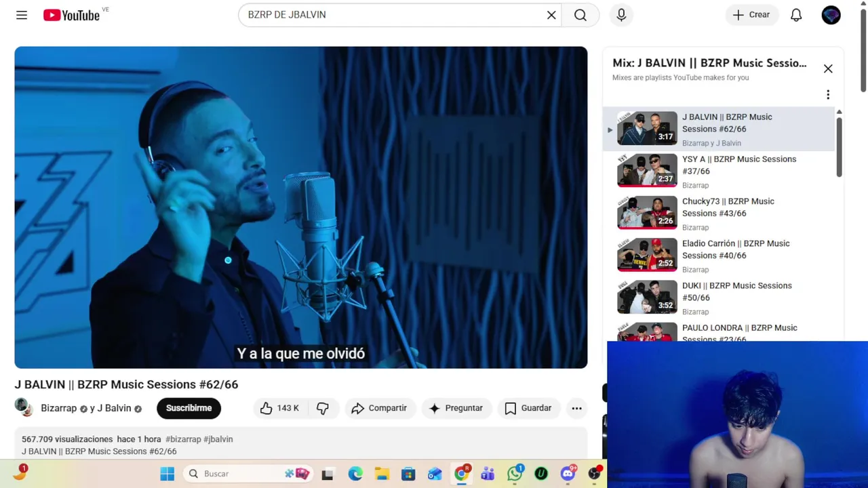Open the Crear upload menu
868x488 pixels.
click(751, 15)
